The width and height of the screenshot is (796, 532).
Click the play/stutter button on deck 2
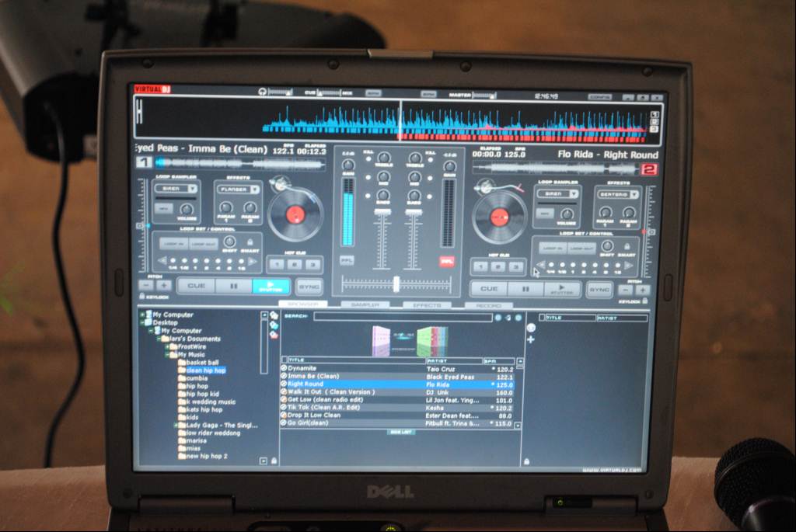tap(561, 290)
